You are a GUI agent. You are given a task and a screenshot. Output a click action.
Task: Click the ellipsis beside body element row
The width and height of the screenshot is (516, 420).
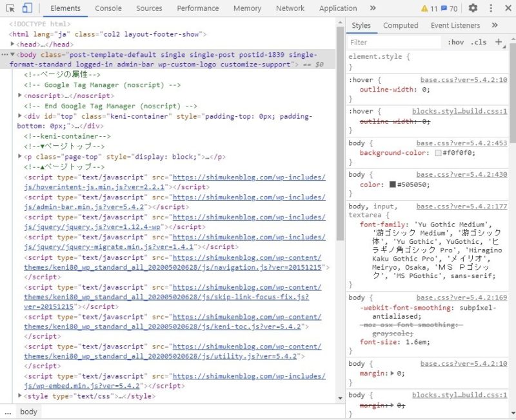pyautogui.click(x=5, y=55)
